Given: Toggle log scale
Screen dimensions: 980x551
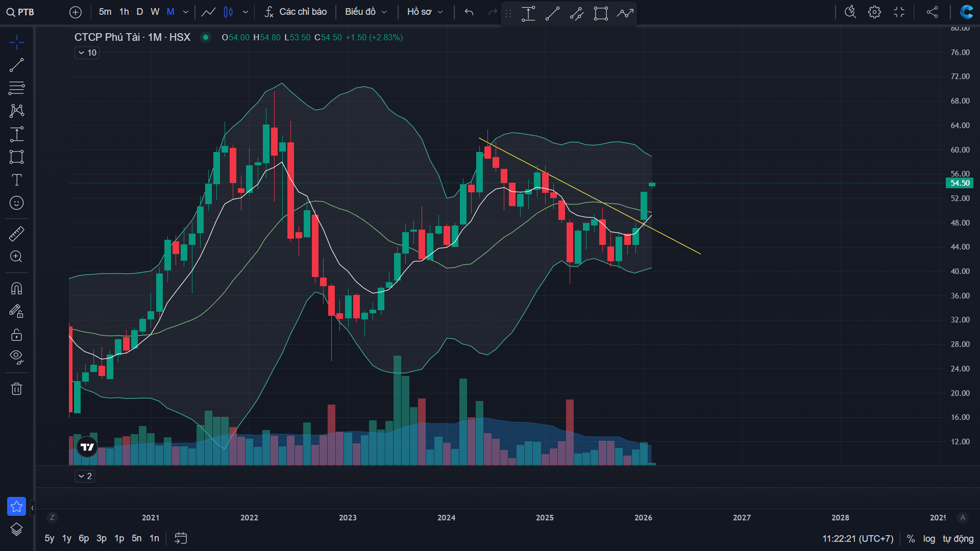Looking at the screenshot, I should point(929,539).
